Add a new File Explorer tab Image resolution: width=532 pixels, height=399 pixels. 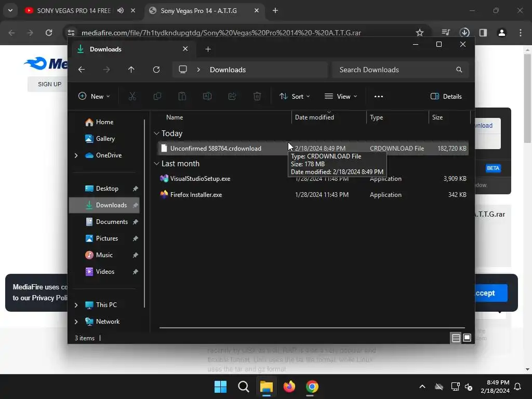click(x=208, y=49)
